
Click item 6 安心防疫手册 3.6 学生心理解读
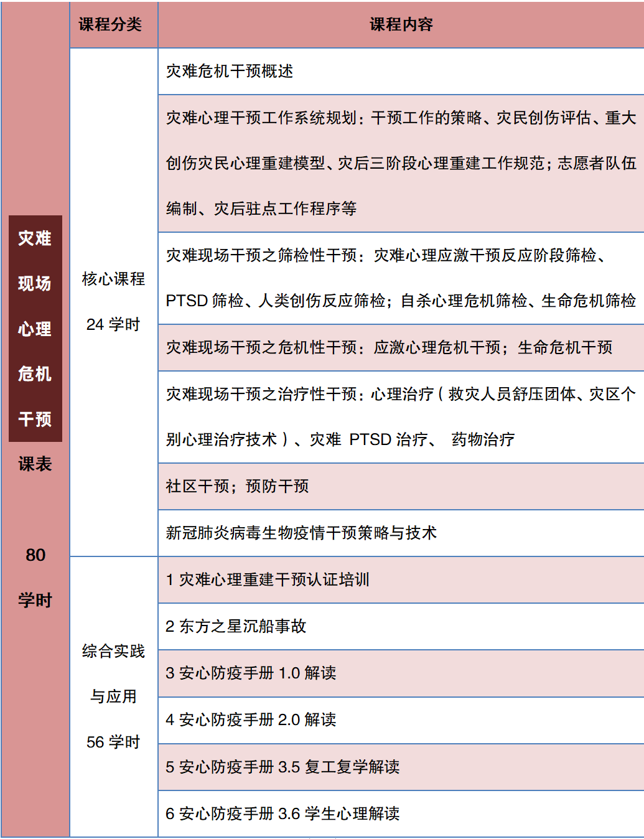(401, 813)
